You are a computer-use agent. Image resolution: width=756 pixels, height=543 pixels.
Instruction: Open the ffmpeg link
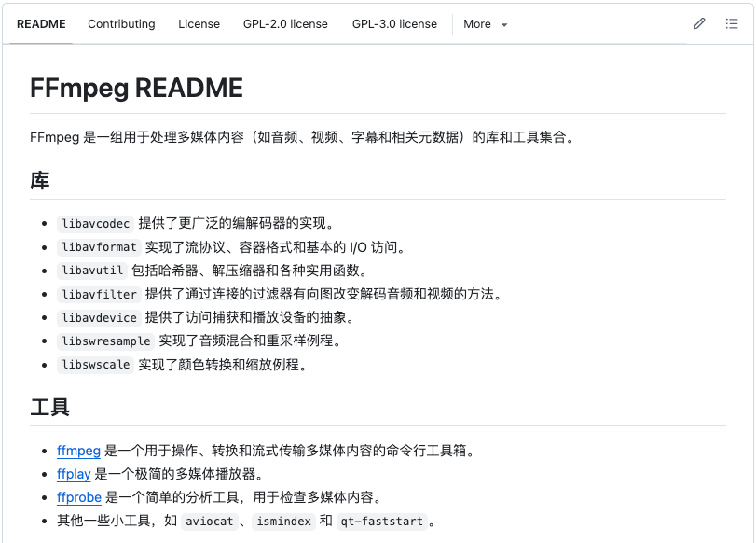coord(78,451)
